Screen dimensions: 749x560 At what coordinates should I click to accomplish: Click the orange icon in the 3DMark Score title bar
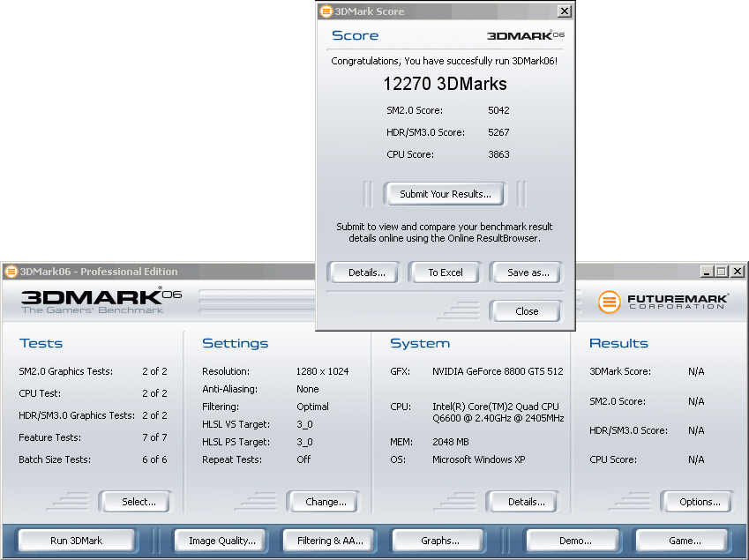point(326,11)
